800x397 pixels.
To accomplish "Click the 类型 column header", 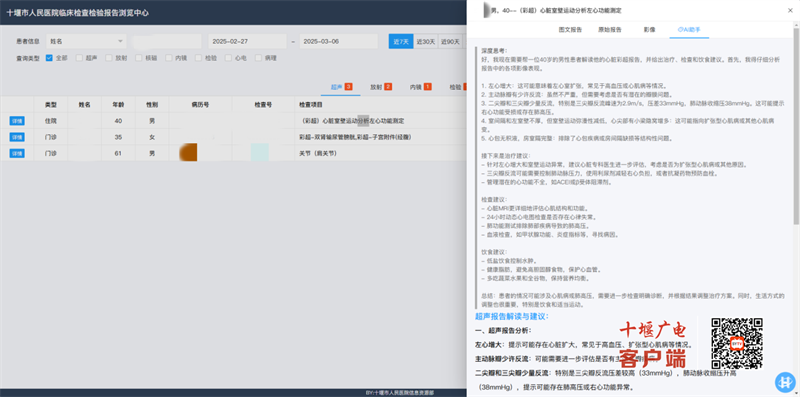I will click(51, 105).
